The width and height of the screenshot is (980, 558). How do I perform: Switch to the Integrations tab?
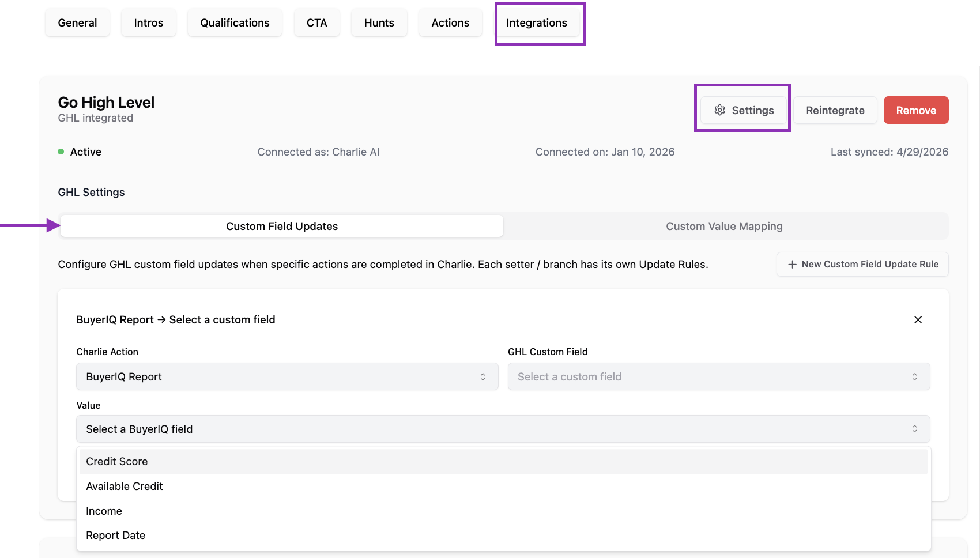click(537, 23)
